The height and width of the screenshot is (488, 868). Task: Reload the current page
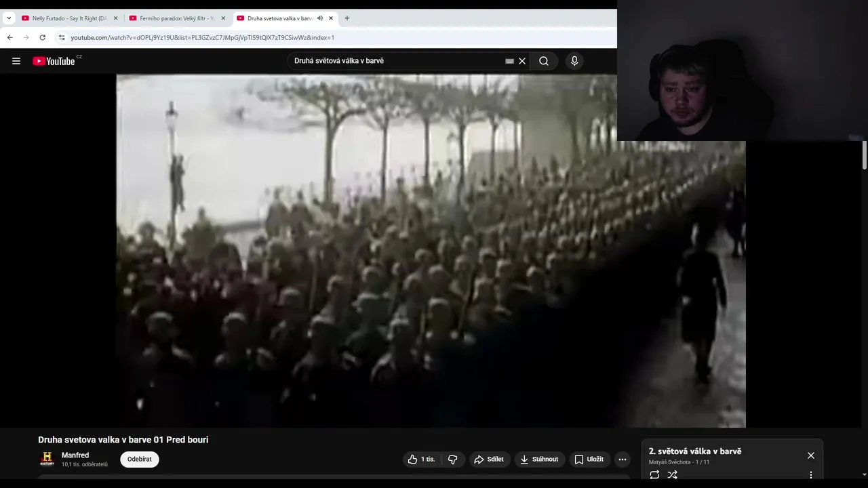(x=42, y=38)
